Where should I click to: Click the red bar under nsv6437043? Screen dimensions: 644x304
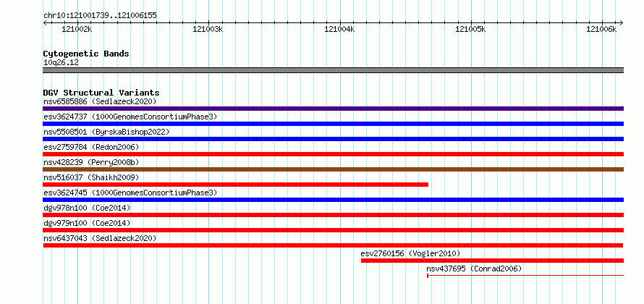[333, 245]
